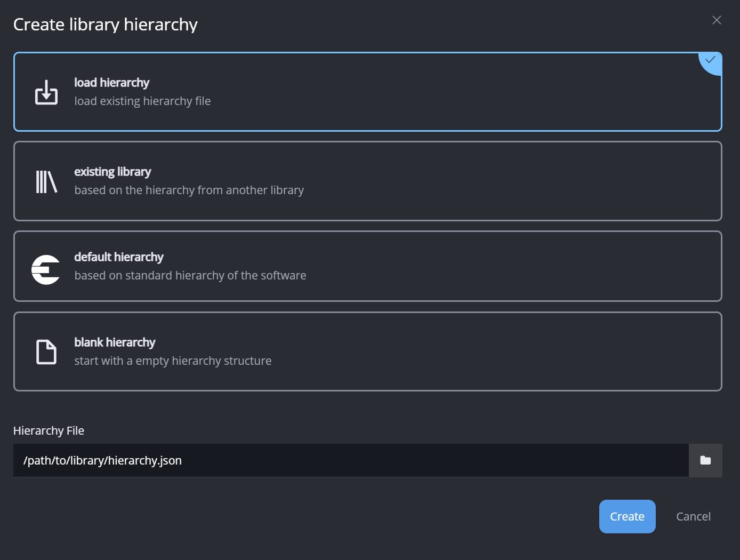Choose the "existing library" option title

(x=112, y=172)
